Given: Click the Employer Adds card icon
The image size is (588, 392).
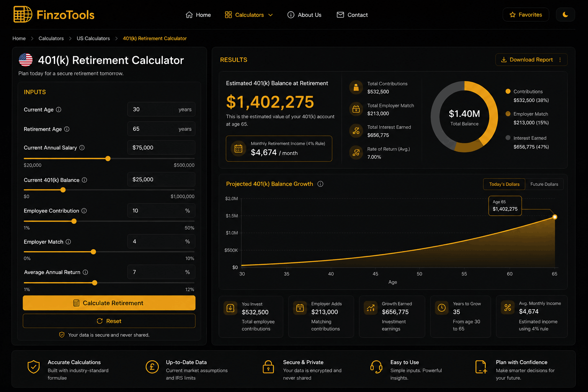Looking at the screenshot, I should coord(300,308).
